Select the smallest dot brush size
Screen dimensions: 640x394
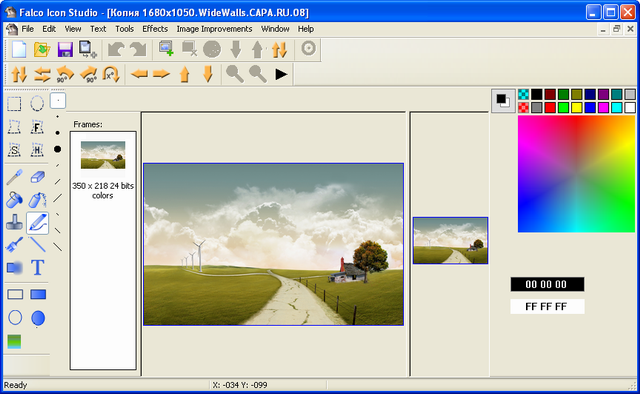pyautogui.click(x=58, y=100)
